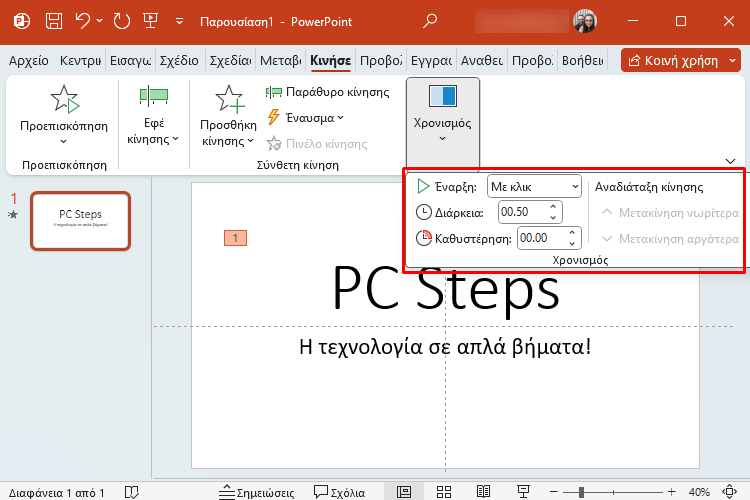
Task: Open the Σχέδιο ribbon tab
Action: coord(179,61)
